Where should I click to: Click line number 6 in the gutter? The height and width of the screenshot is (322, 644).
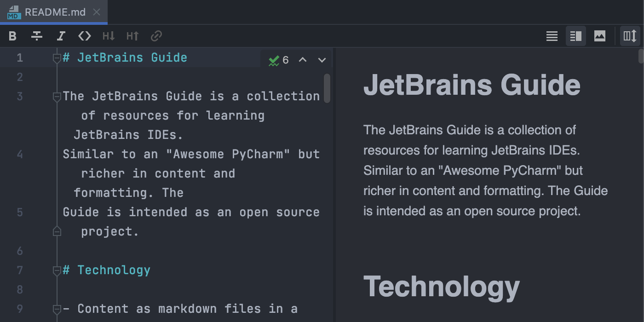(x=19, y=251)
